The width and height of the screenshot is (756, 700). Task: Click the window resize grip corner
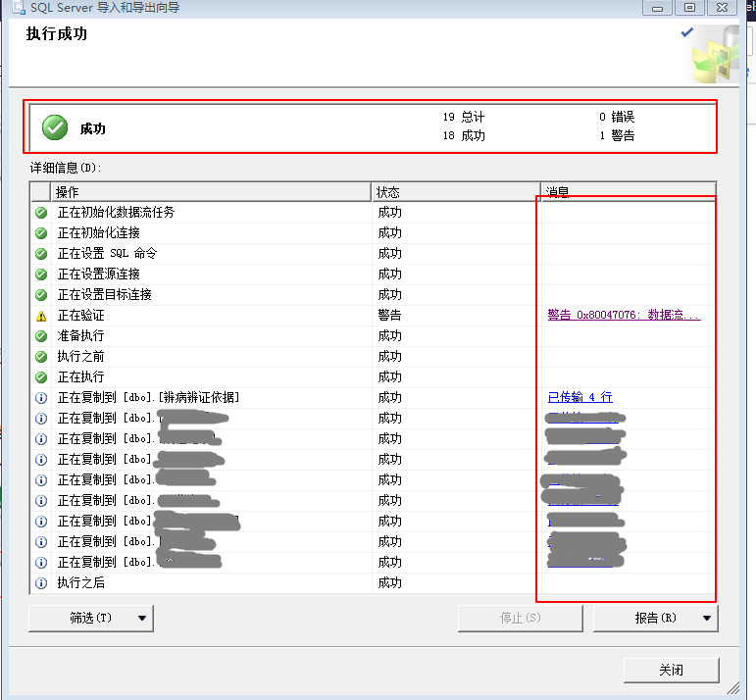[732, 688]
